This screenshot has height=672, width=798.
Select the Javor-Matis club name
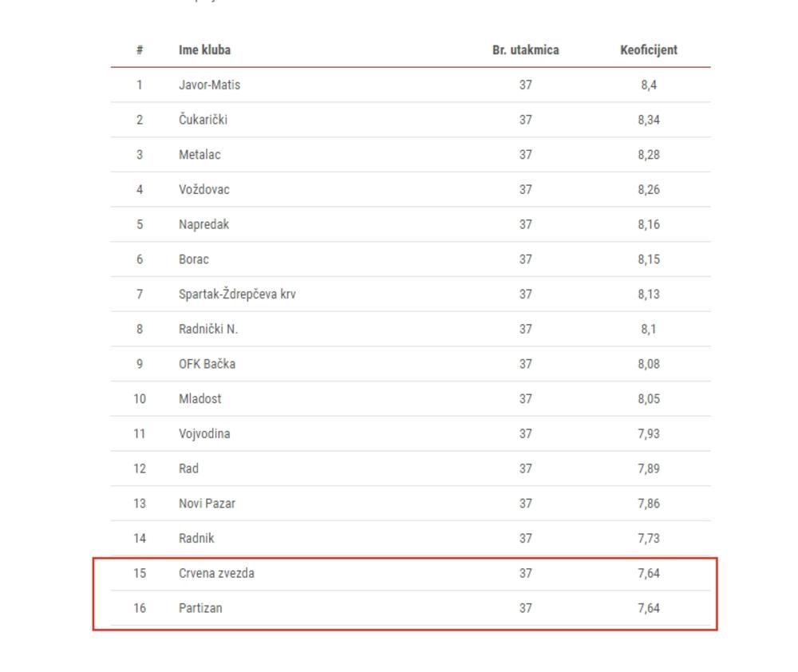pyautogui.click(x=209, y=85)
